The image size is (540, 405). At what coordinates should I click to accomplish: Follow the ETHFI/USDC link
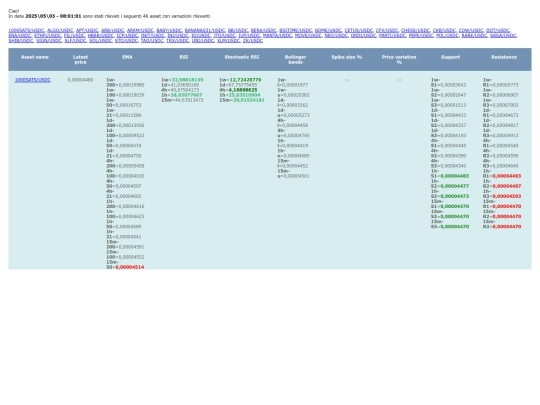click(x=48, y=35)
